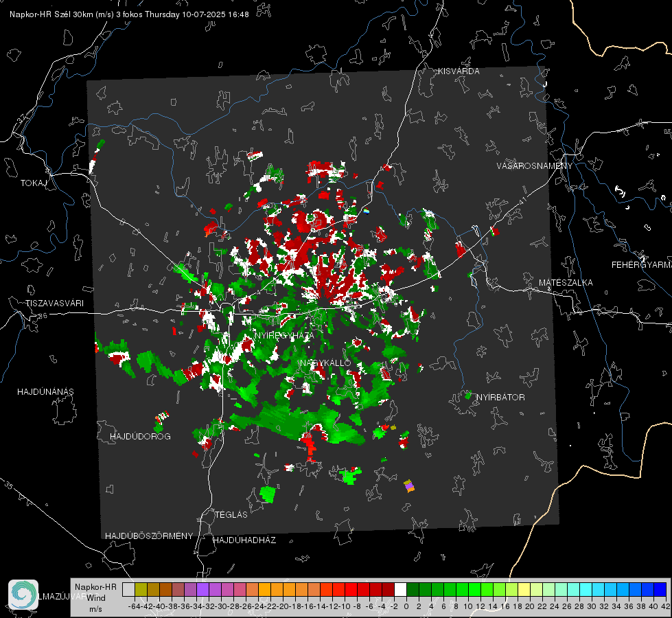Click the legend value label 42
The image size is (672, 618).
tap(665, 606)
